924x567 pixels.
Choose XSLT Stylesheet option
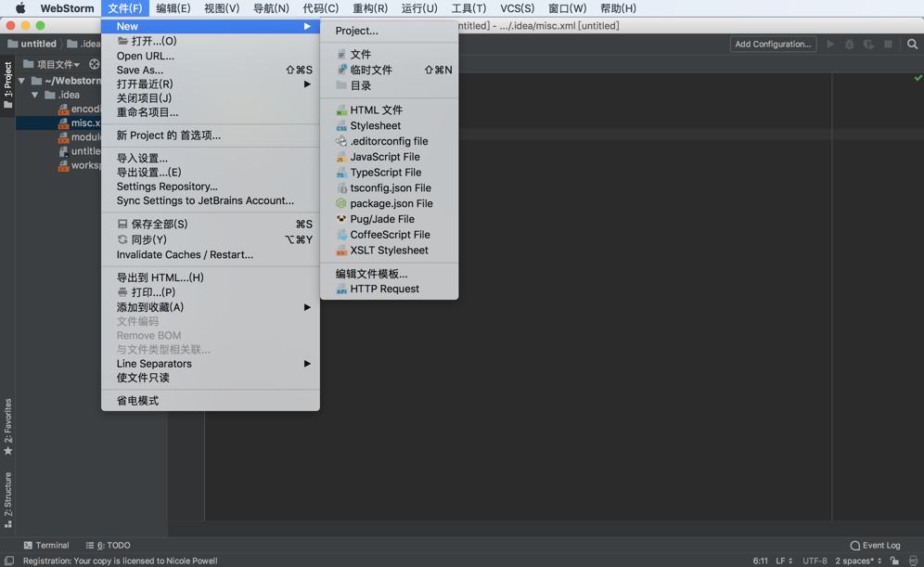(x=389, y=251)
